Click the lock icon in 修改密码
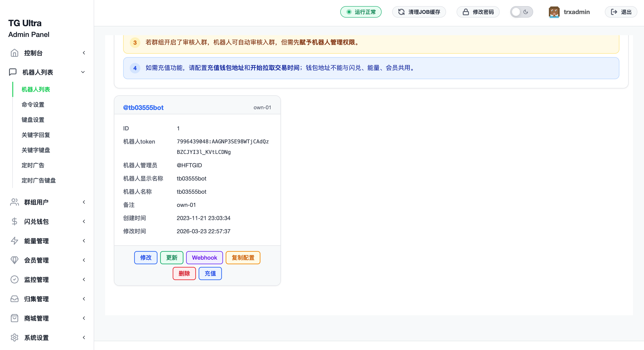The width and height of the screenshot is (644, 350). [466, 12]
